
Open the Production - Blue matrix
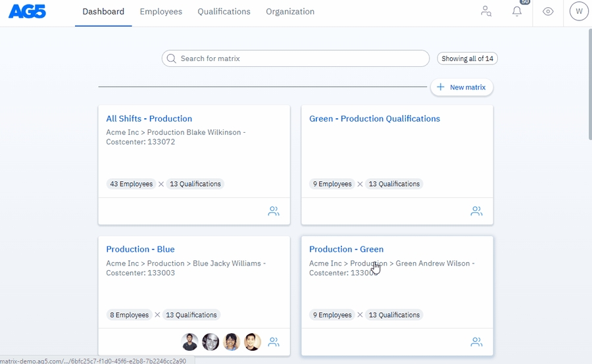[x=140, y=250]
